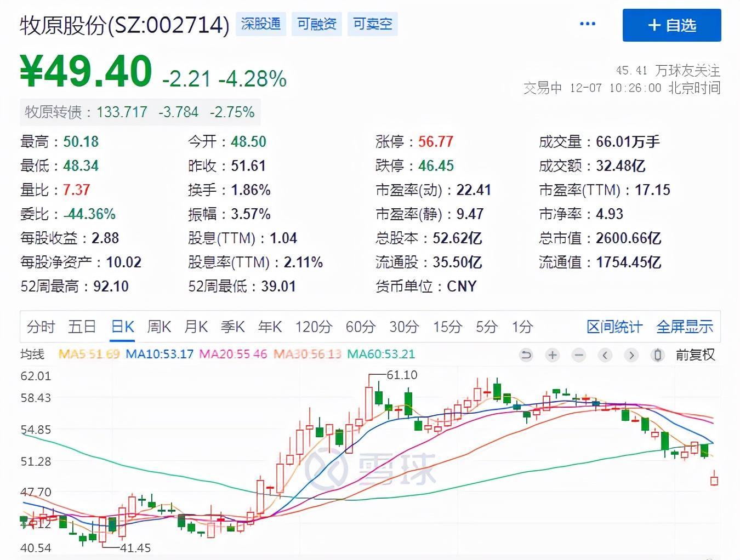The image size is (740, 560).
Task: Switch to the 60分 chart tab
Action: pyautogui.click(x=361, y=327)
